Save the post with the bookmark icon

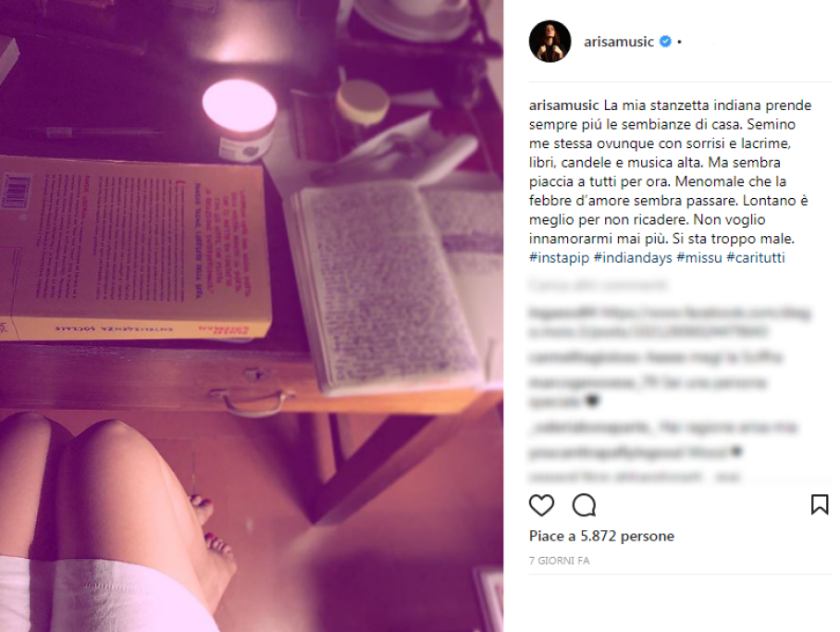820,505
